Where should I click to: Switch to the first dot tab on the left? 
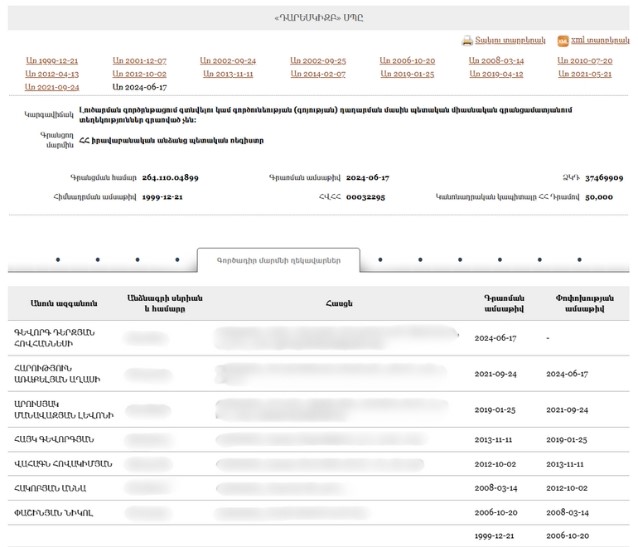[57, 260]
